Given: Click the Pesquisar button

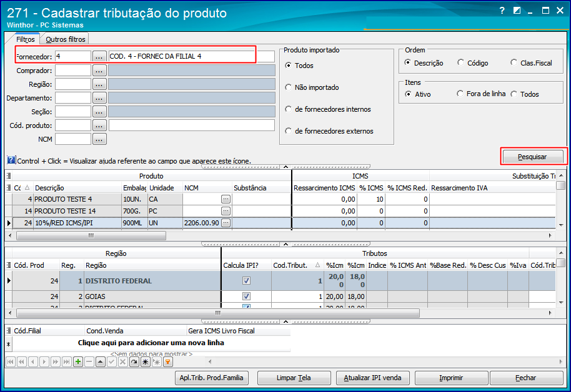Looking at the screenshot, I should pos(533,157).
